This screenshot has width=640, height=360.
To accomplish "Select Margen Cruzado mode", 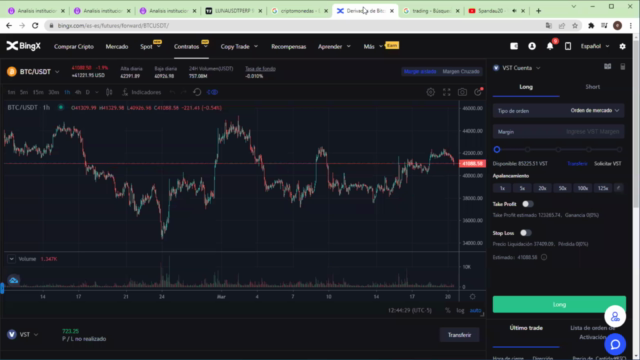I will coord(461,71).
